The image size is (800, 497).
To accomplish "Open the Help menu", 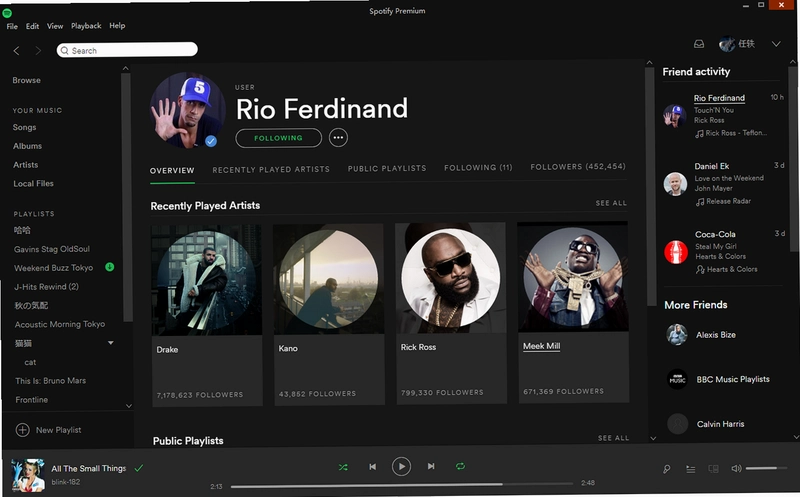I will [117, 26].
